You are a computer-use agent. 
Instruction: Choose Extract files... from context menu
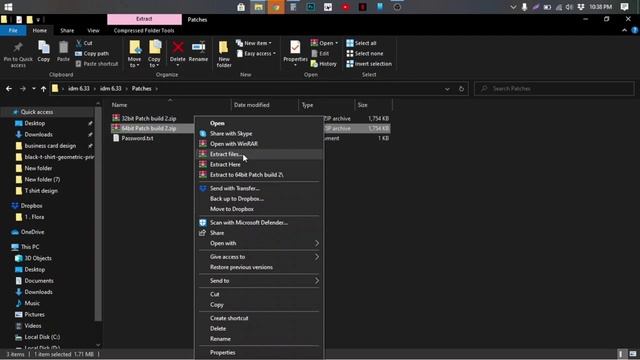coord(259,154)
